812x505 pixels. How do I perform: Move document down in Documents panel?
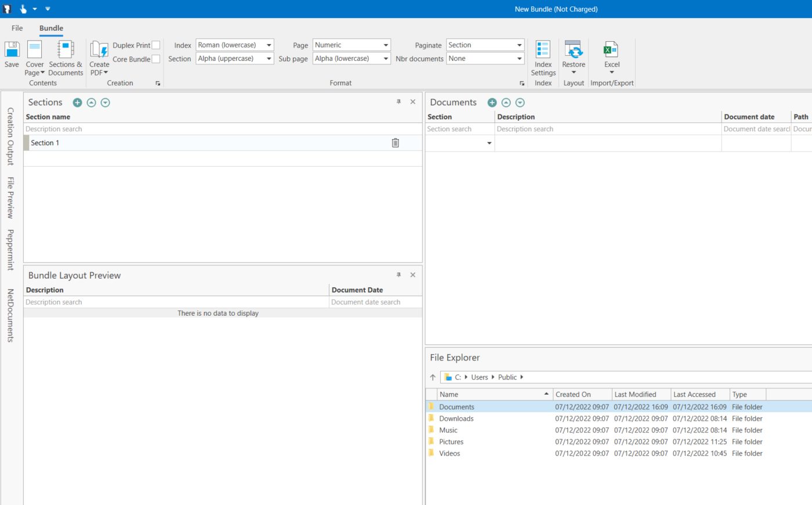pyautogui.click(x=520, y=103)
